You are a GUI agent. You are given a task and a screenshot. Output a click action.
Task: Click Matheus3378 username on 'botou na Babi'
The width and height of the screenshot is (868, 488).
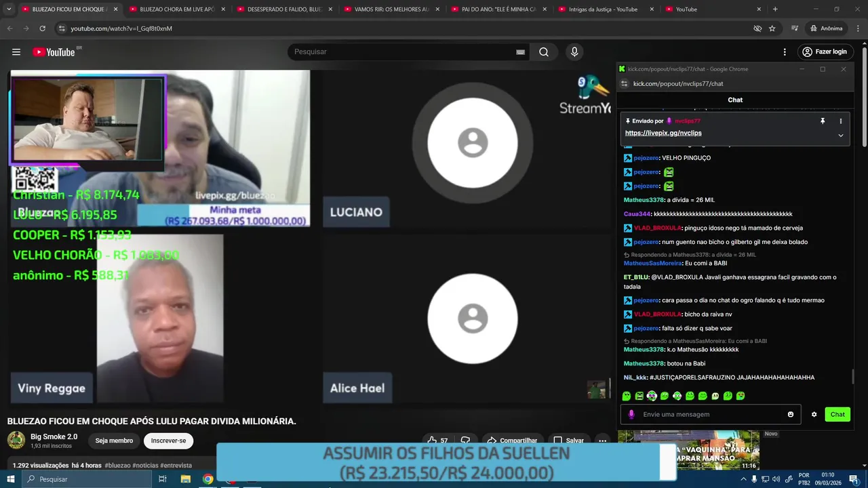(x=644, y=363)
